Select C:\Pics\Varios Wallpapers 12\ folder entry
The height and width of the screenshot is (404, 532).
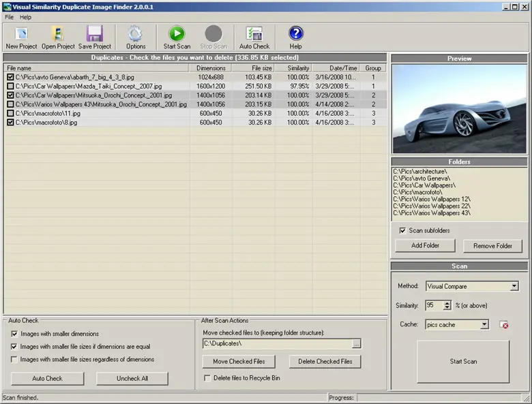(432, 200)
